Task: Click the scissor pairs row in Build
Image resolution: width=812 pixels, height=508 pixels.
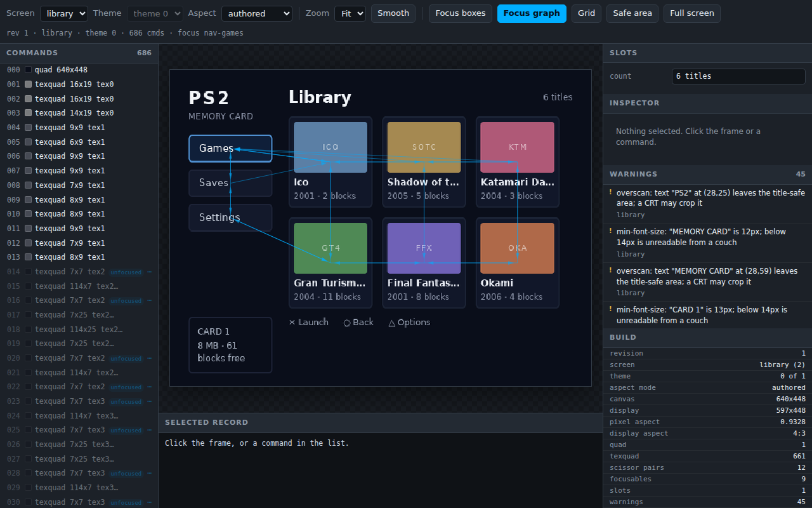Action: tap(707, 468)
